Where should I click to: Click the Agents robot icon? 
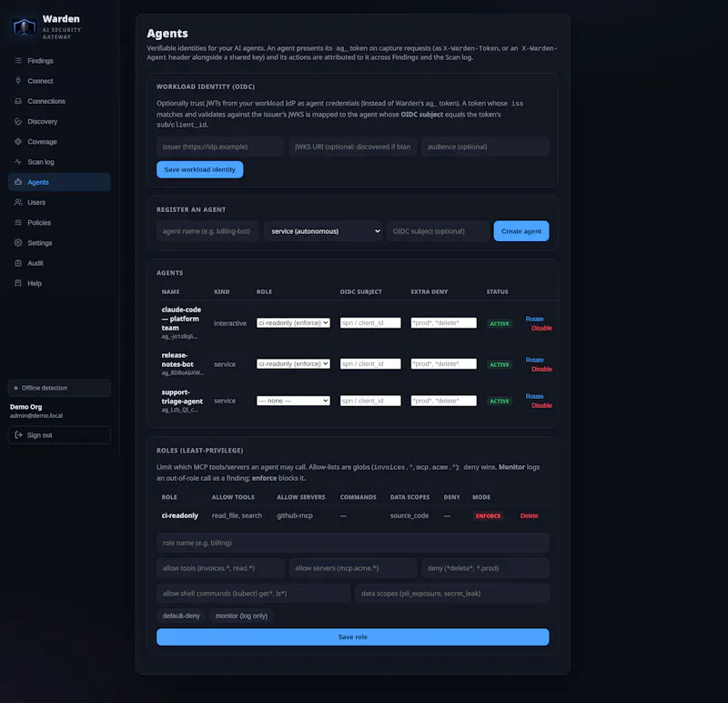tap(18, 182)
